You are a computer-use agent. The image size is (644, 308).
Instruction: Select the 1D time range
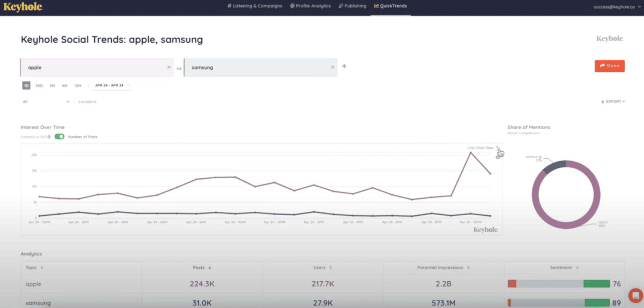point(26,85)
